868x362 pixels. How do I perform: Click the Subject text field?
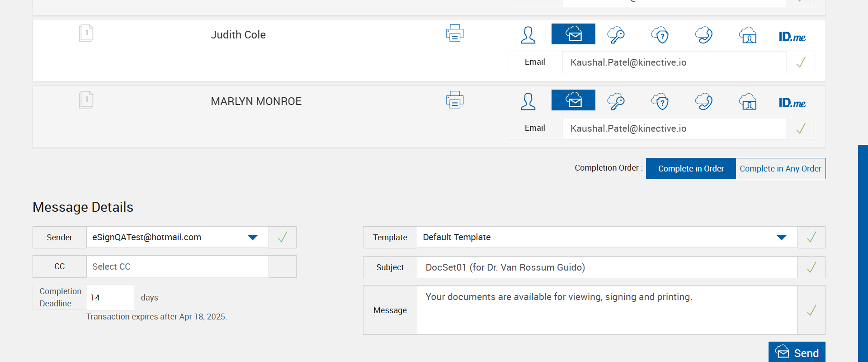[x=607, y=267]
